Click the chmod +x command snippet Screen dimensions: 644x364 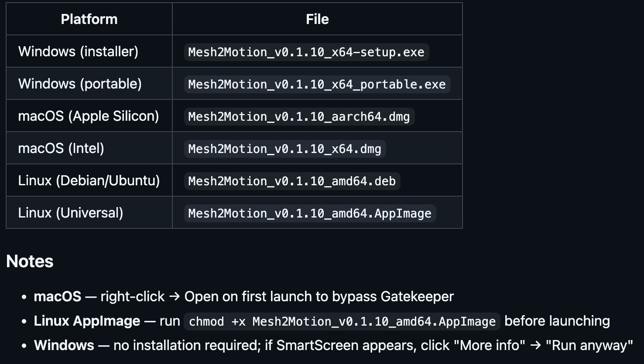click(x=342, y=321)
